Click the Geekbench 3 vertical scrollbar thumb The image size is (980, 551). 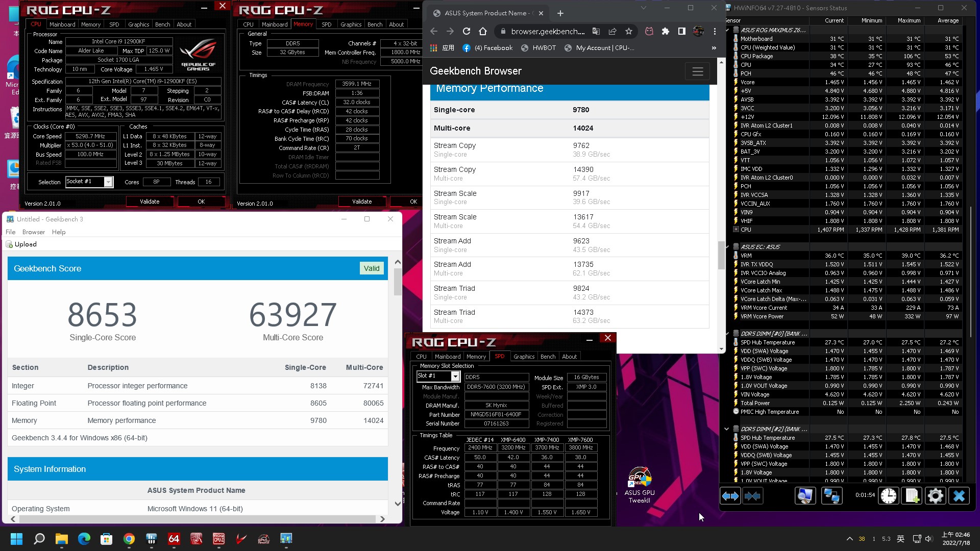click(x=398, y=282)
